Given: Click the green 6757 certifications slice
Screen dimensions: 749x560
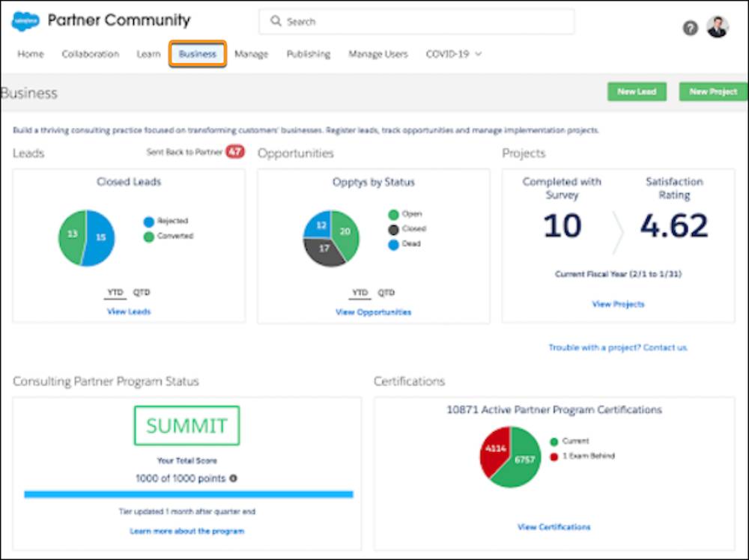Looking at the screenshot, I should (x=524, y=460).
